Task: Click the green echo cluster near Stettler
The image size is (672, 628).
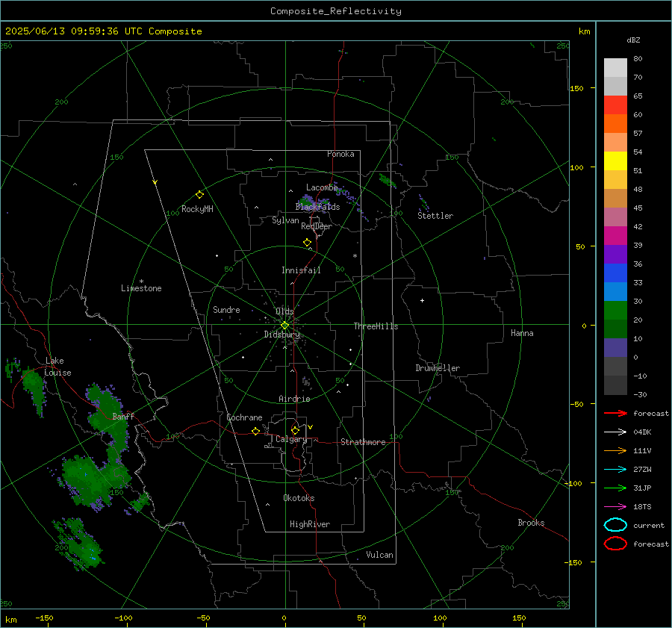Action: tap(387, 181)
